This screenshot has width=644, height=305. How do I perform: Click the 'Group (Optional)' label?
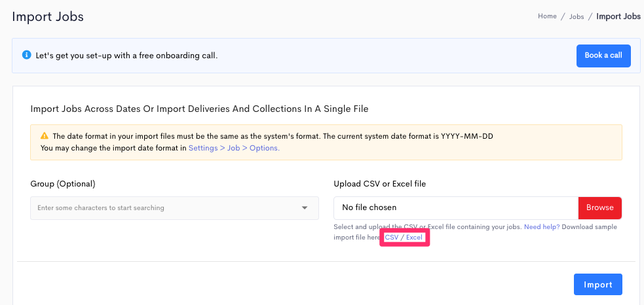tap(63, 185)
